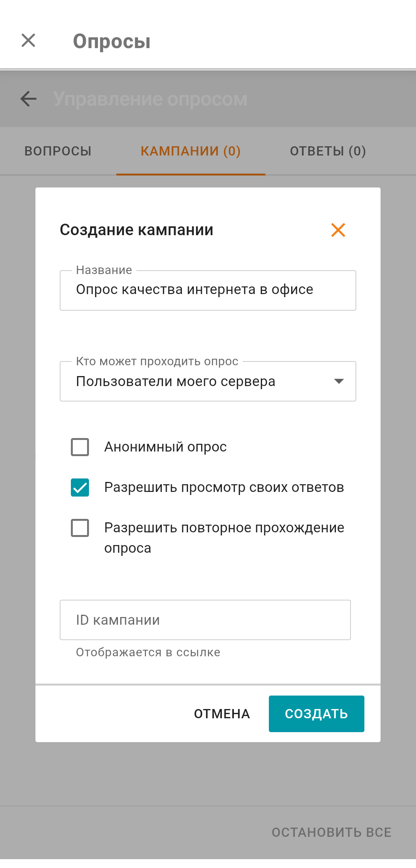416x868 pixels.
Task: Click the Опросы header title
Action: point(112,41)
